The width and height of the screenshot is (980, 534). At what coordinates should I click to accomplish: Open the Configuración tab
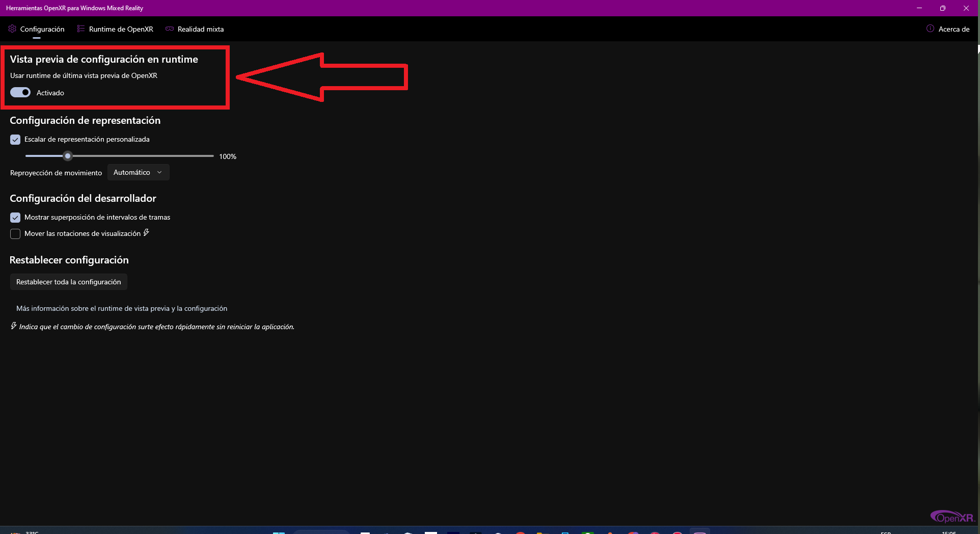(x=37, y=29)
